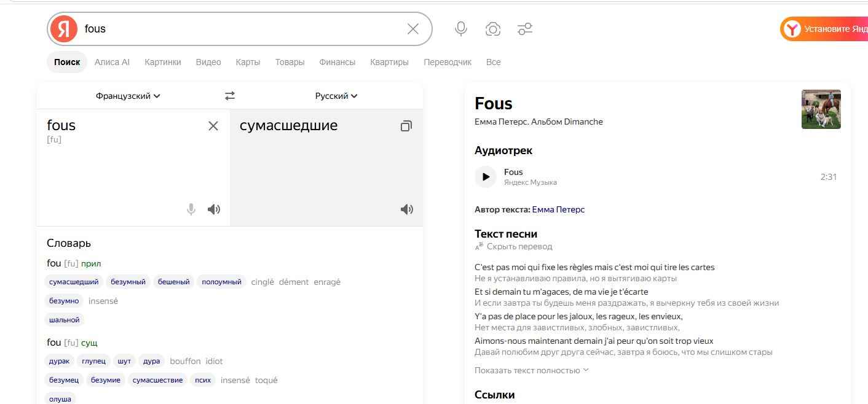
Task: Click the translator source text 'fous'
Action: click(x=61, y=125)
